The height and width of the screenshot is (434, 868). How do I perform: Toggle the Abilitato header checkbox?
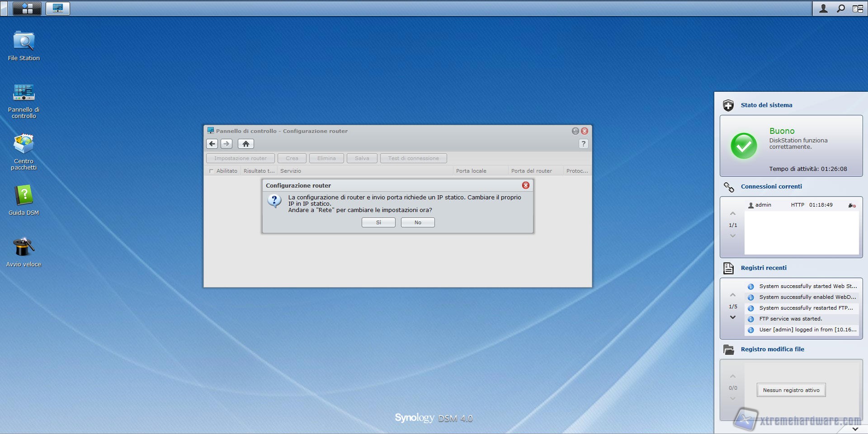click(211, 171)
